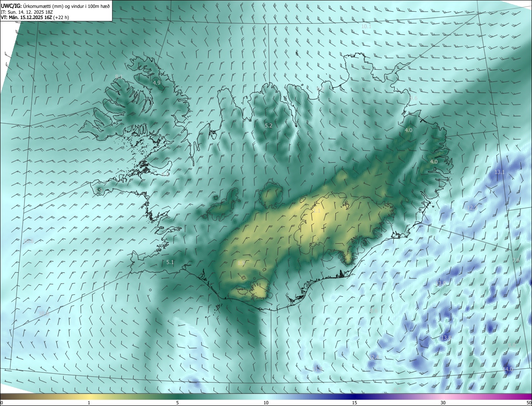Click the '50' tick on the color scale
The image size is (532, 406).
(x=529, y=403)
